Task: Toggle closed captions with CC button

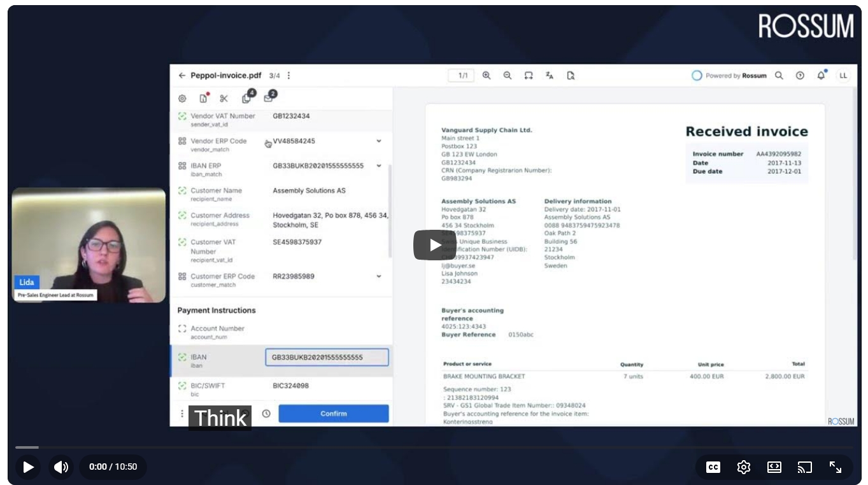Action: coord(713,467)
